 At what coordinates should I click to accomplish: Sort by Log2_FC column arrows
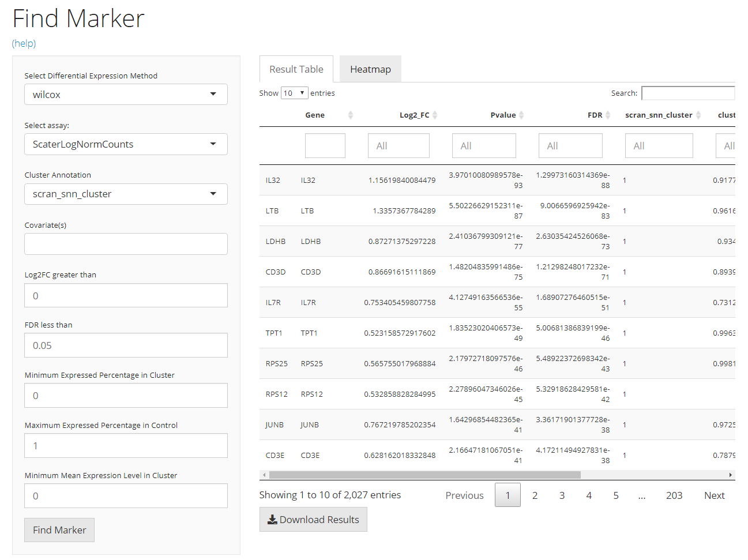point(435,115)
